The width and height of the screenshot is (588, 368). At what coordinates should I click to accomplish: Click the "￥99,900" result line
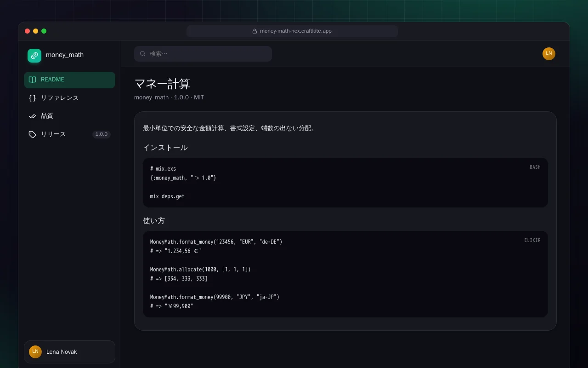coord(172,306)
